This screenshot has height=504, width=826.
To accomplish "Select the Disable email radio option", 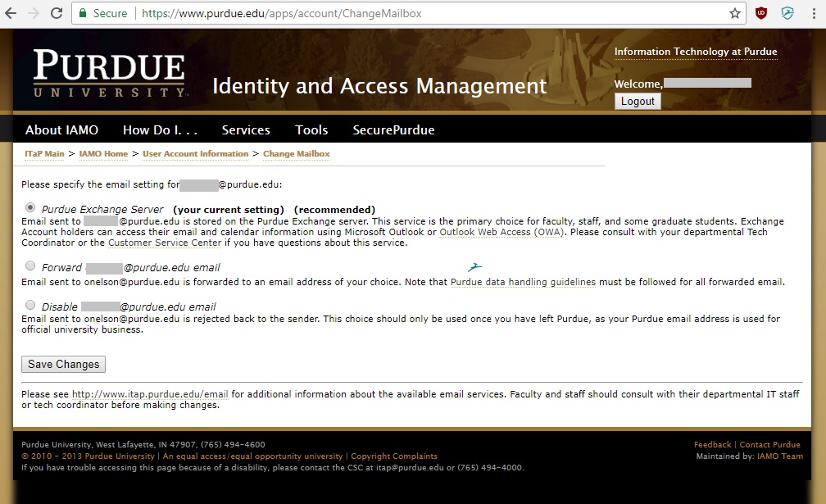I will [x=31, y=306].
